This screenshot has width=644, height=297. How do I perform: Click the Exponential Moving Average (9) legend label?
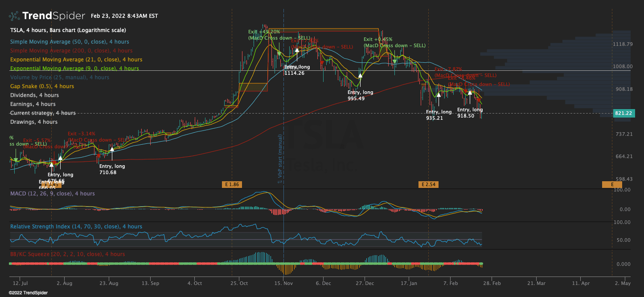coord(74,69)
